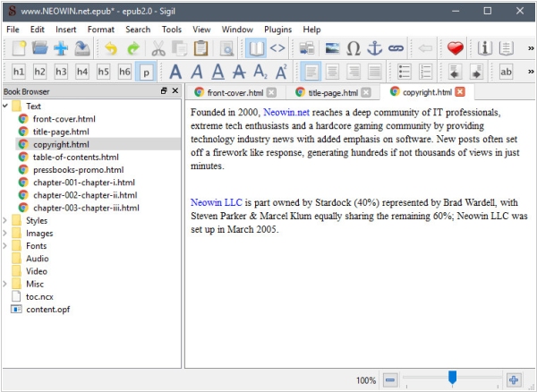The height and width of the screenshot is (392, 537).
Task: Switch to Code View icon
Action: pyautogui.click(x=278, y=48)
